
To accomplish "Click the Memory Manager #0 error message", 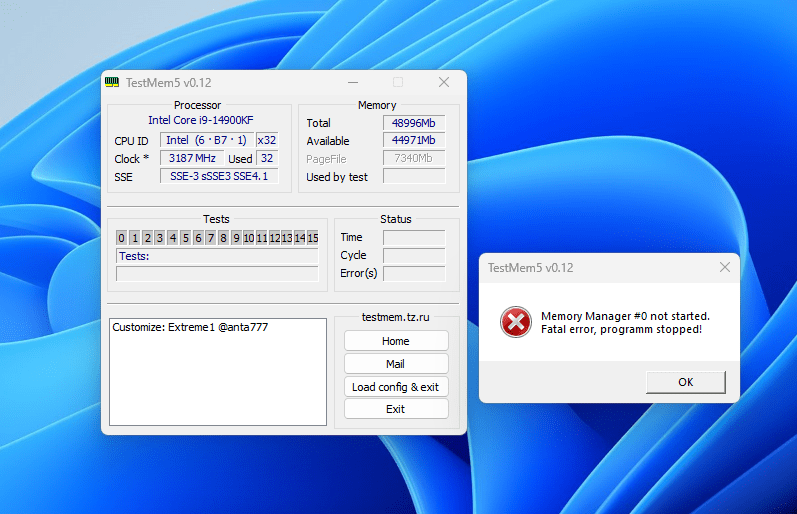I will (x=625, y=322).
